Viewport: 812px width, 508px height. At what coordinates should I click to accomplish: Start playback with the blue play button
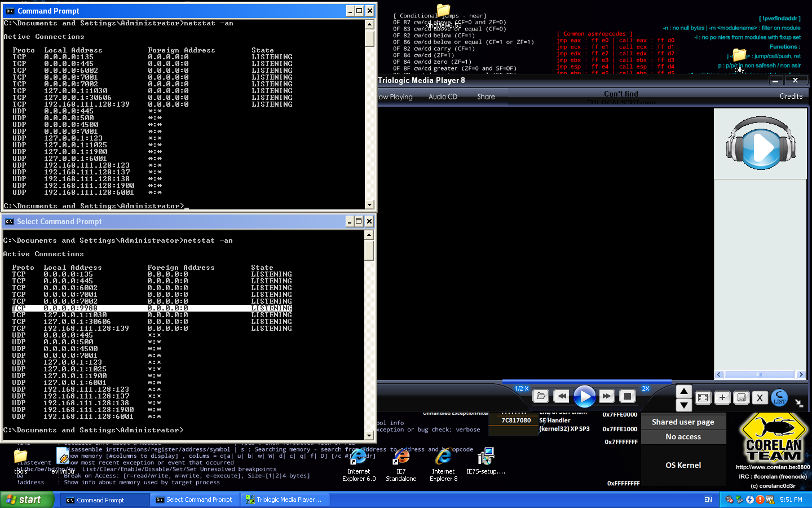pyautogui.click(x=584, y=396)
